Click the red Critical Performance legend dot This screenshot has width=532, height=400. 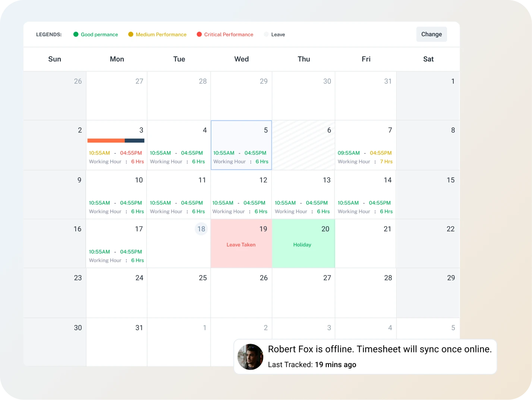pyautogui.click(x=199, y=34)
